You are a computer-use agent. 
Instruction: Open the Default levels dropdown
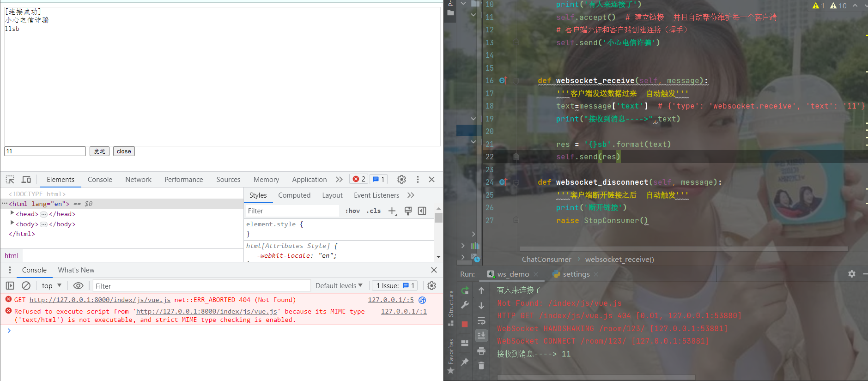[x=339, y=286]
